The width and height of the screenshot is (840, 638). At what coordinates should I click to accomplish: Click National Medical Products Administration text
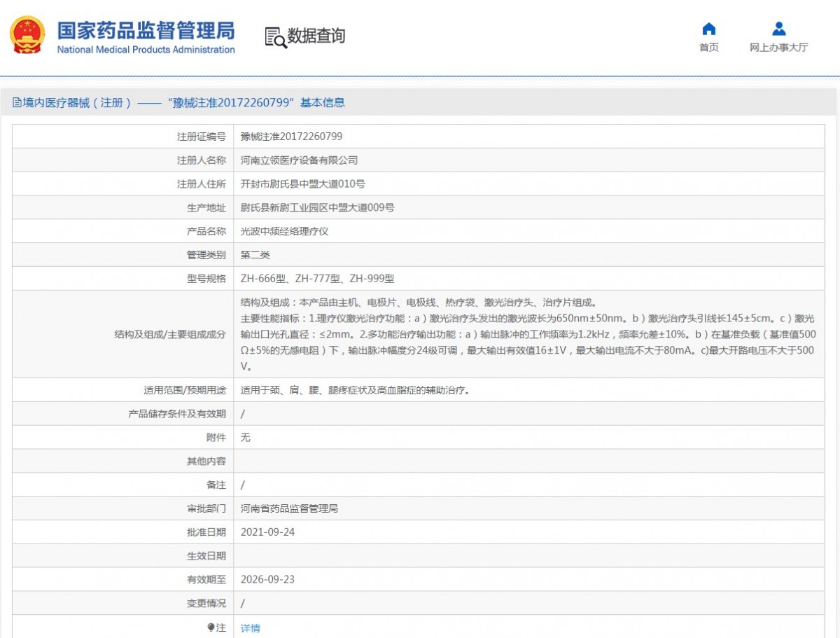[x=146, y=50]
